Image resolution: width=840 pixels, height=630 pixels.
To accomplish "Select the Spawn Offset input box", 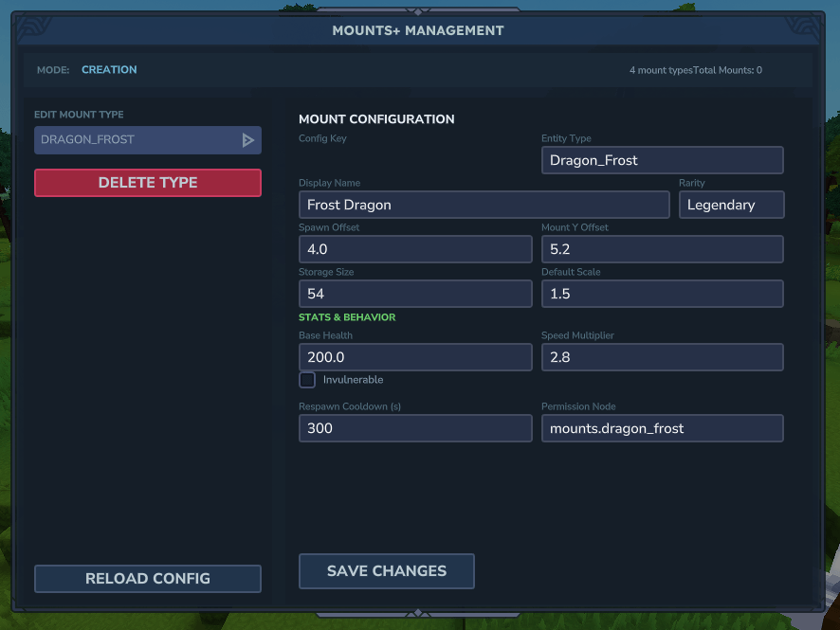I will pos(415,249).
